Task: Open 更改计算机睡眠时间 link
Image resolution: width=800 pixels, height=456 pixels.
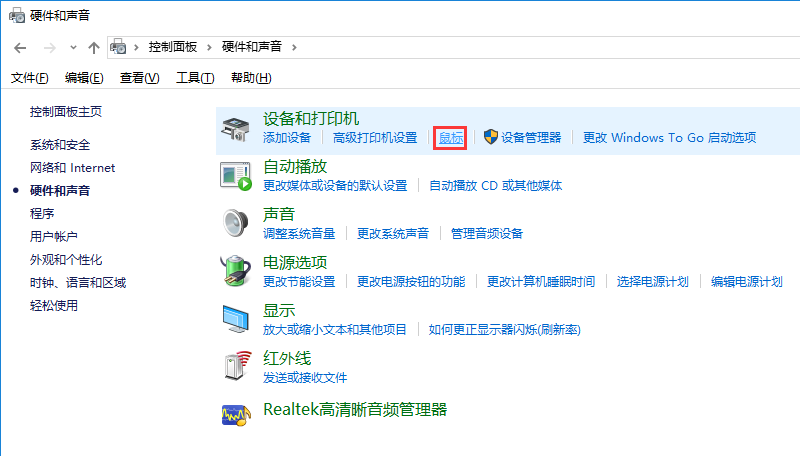Action: [541, 282]
